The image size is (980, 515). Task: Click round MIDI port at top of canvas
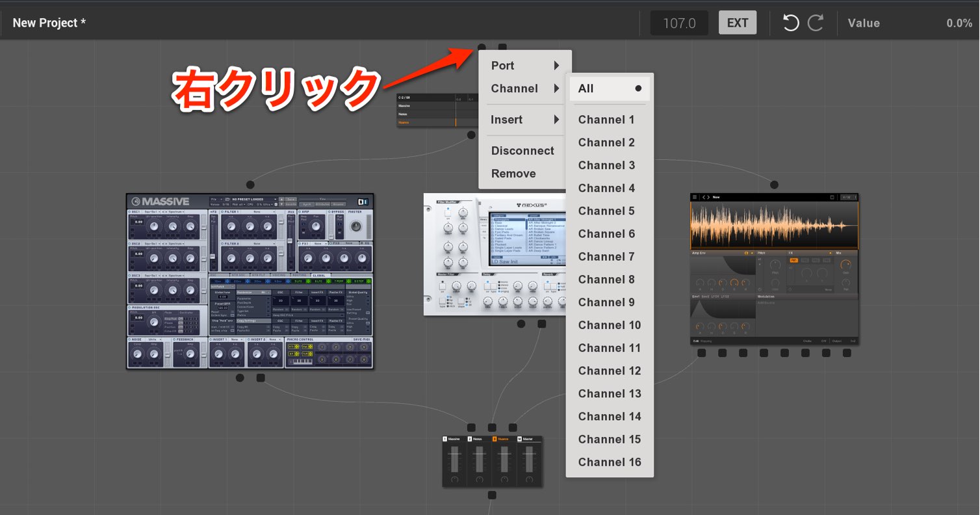[482, 47]
